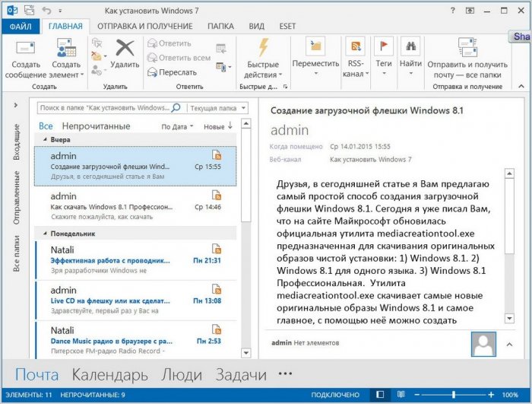Click the zoom slider handle
Image resolution: width=532 pixels, height=404 pixels.
[x=454, y=394]
